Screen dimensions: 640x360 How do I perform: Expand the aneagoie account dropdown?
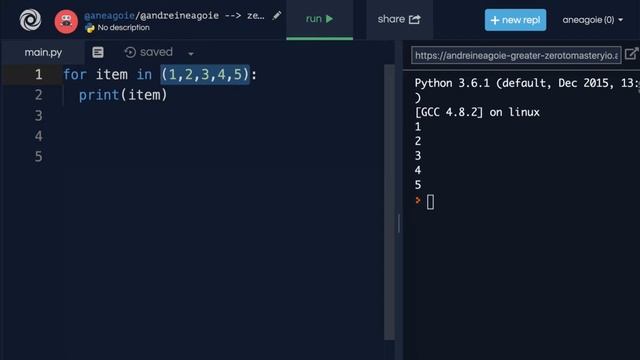click(592, 20)
